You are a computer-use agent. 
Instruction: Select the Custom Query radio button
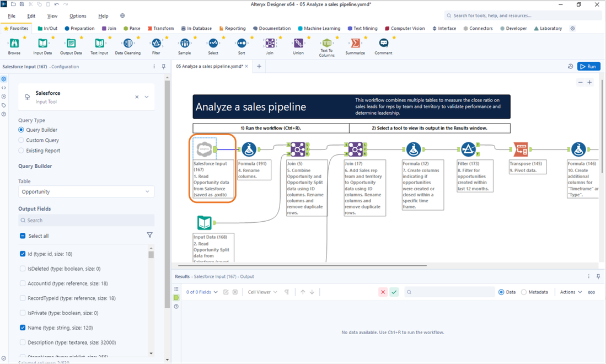(22, 140)
